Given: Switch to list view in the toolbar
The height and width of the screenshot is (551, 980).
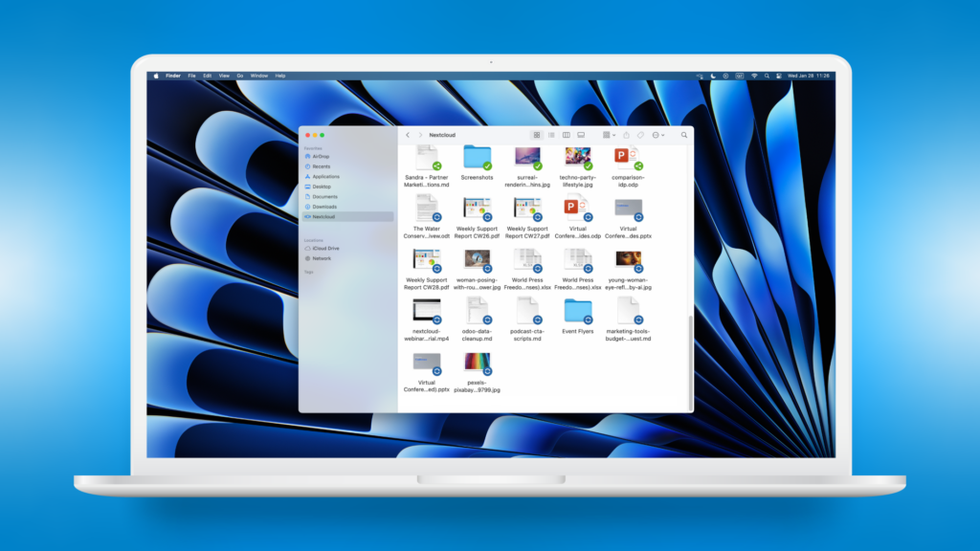Looking at the screenshot, I should point(551,135).
